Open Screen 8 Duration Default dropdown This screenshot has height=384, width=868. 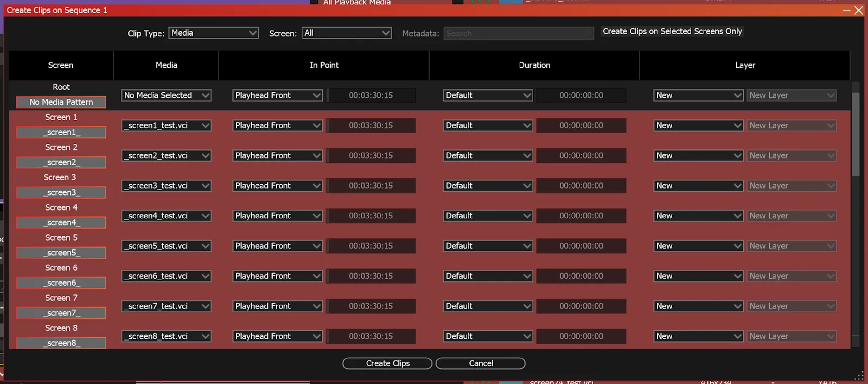click(x=488, y=336)
